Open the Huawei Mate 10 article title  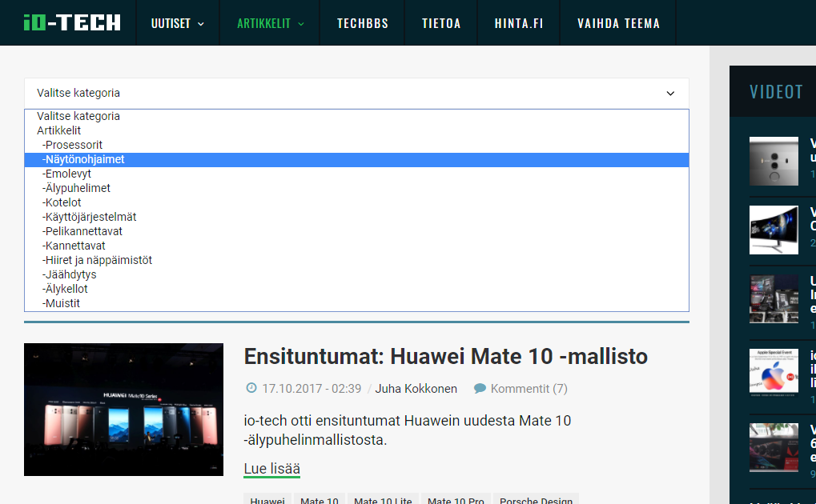pos(445,357)
